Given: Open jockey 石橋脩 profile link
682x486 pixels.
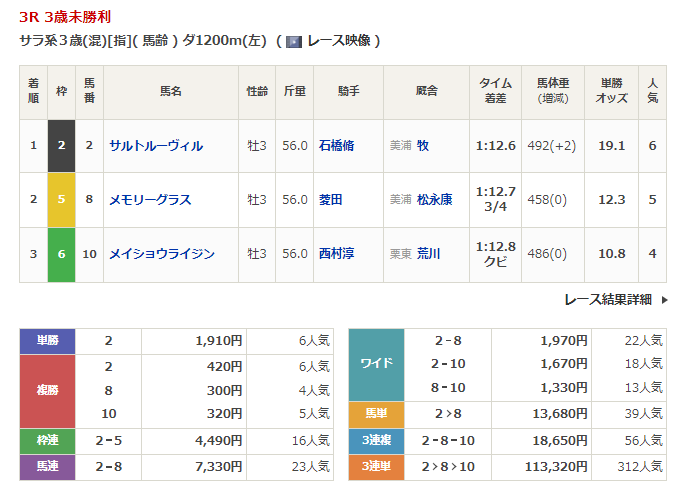Looking at the screenshot, I should point(336,146).
